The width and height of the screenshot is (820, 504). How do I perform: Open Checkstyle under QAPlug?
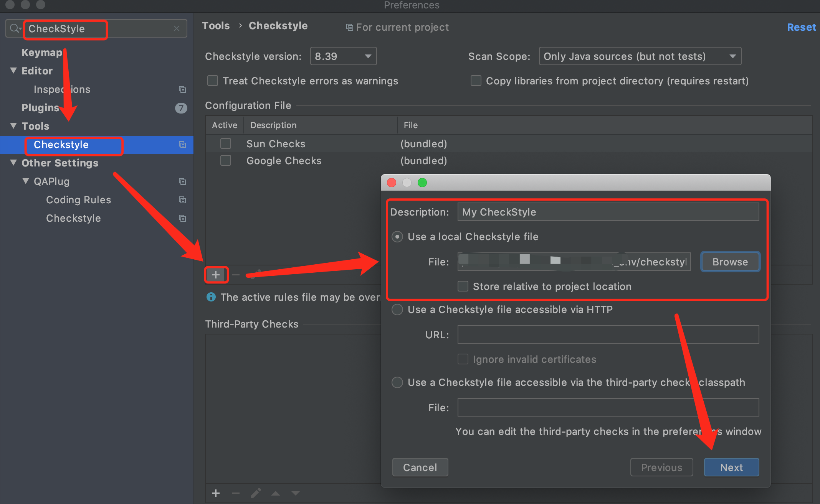click(73, 218)
